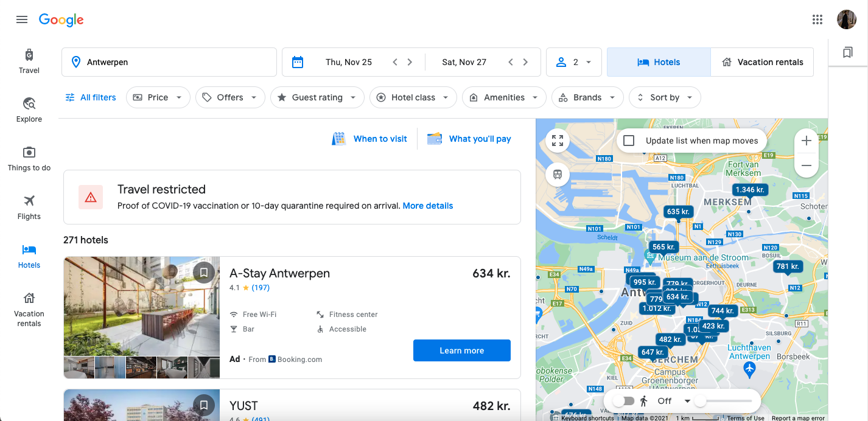Open Flights in the sidebar
Image resolution: width=868 pixels, height=421 pixels.
coord(29,207)
